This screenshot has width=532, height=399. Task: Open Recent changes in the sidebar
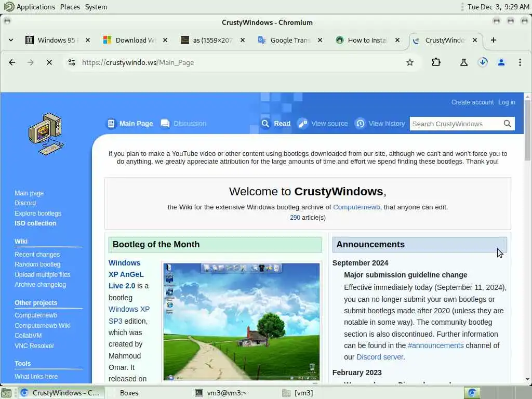37,254
